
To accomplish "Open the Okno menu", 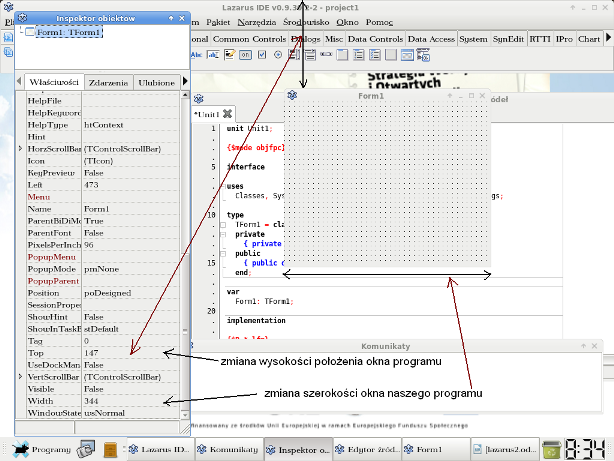I will click(x=347, y=22).
